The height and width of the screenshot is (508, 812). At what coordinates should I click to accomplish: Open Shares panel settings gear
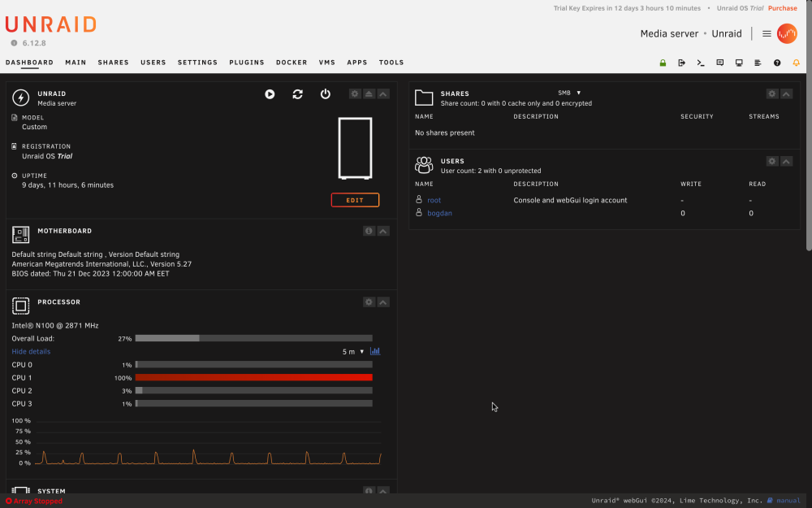tap(772, 93)
